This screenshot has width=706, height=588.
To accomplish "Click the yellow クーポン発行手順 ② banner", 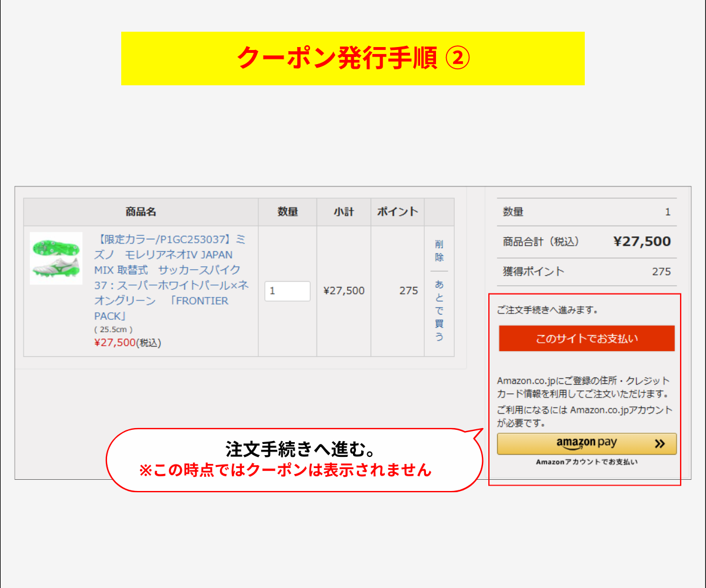I will click(x=352, y=58).
